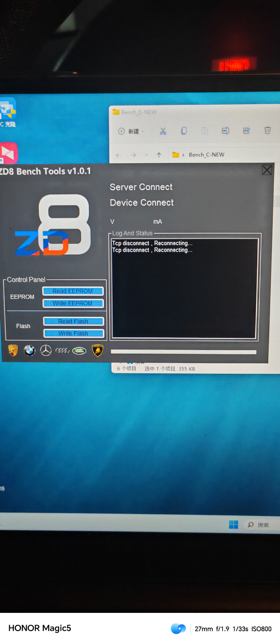
Task: Click the ZD8 logo image
Action: tap(53, 225)
